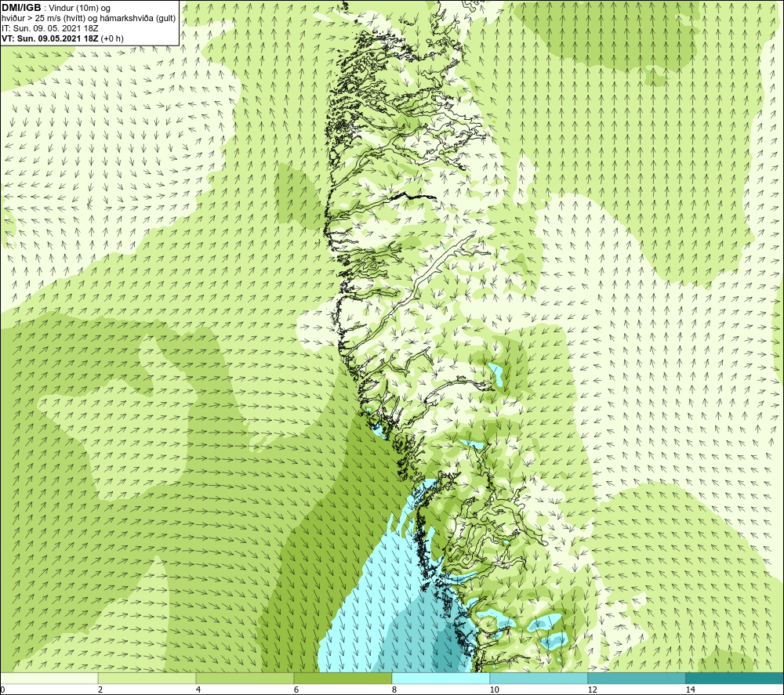
Task: Click the scale label '10'
Action: coord(494,690)
